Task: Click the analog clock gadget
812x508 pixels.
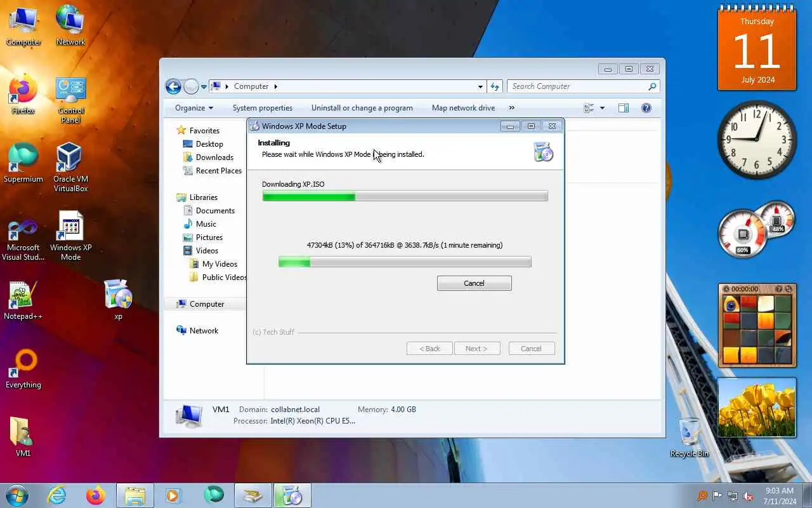Action: 756,139
